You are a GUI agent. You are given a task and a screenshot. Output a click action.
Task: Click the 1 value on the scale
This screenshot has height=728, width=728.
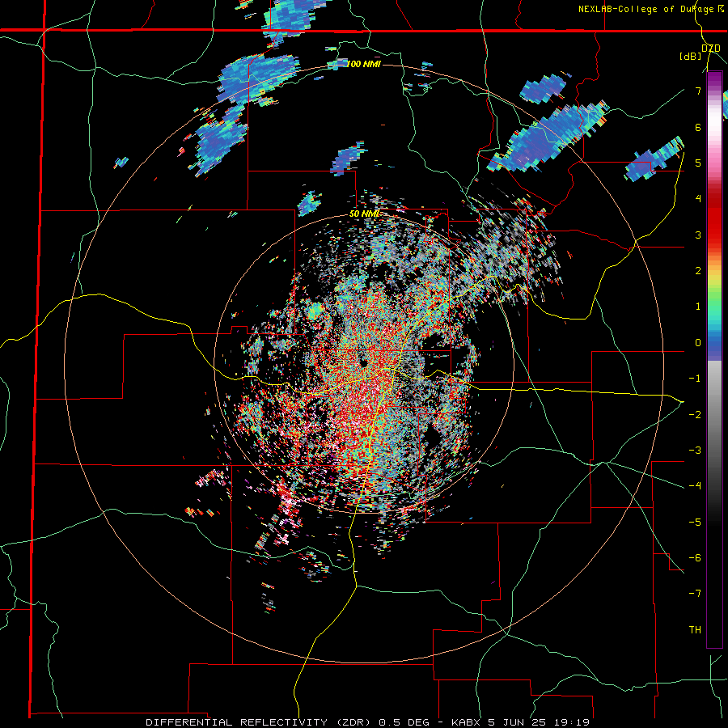pyautogui.click(x=698, y=306)
